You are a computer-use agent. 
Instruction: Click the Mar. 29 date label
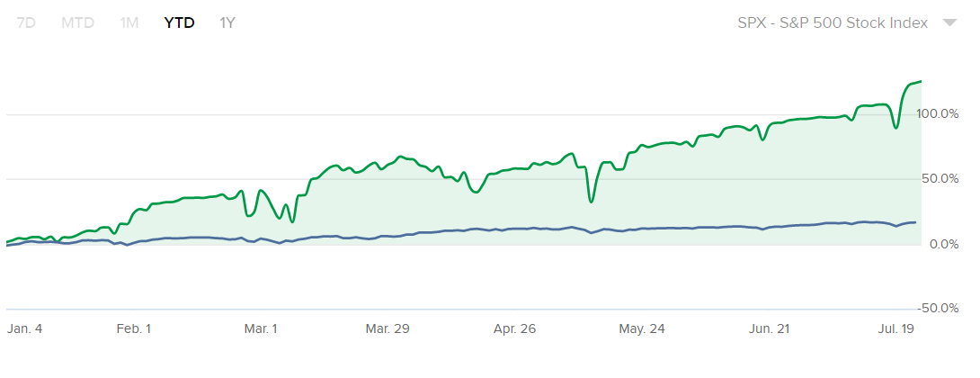point(388,329)
